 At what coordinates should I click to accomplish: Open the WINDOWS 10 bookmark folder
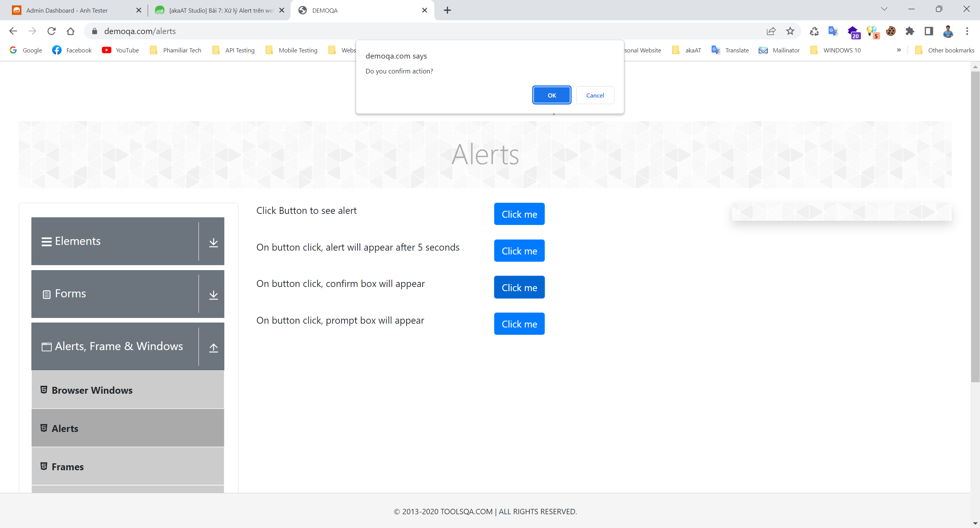coord(836,50)
